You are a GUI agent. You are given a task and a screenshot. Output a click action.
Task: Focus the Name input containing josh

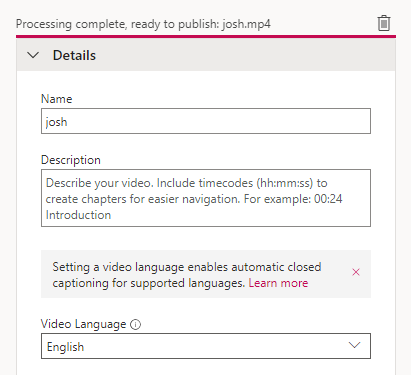coord(206,121)
